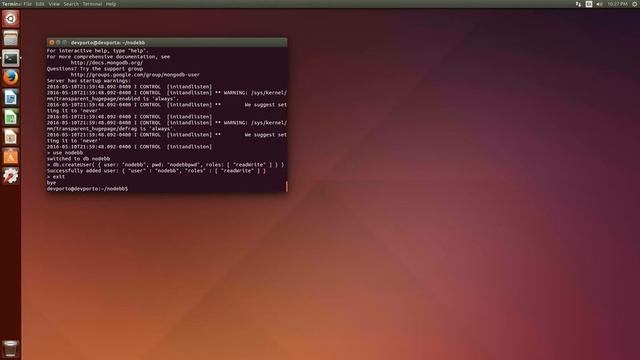Open the Edit menu
640x360 pixels.
(x=40, y=4)
